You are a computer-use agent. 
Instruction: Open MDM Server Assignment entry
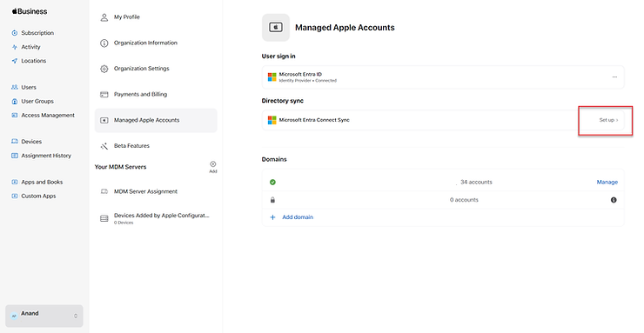[156, 191]
